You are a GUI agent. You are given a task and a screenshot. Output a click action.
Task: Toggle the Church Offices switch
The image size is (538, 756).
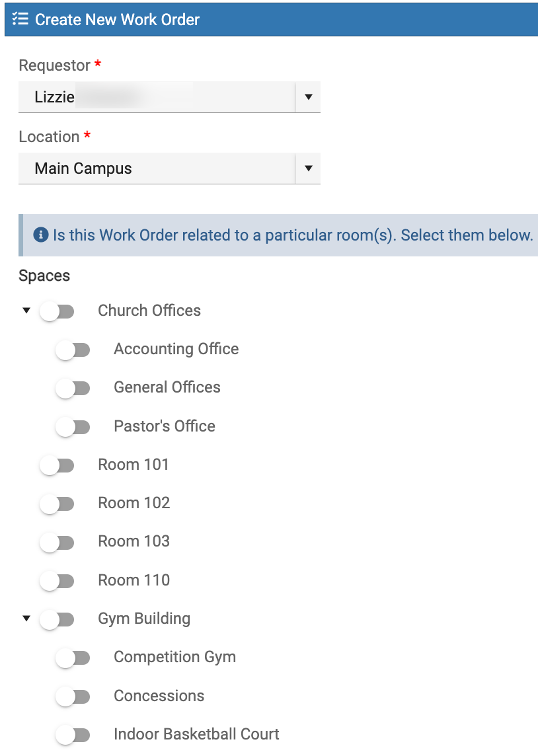tap(57, 311)
